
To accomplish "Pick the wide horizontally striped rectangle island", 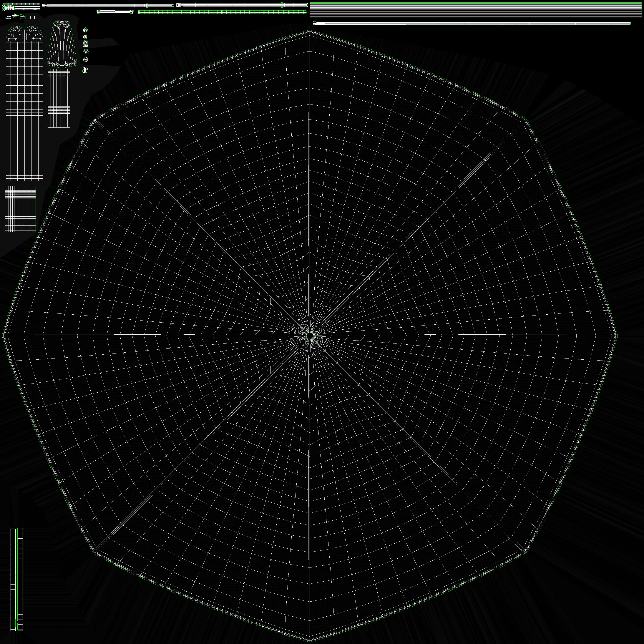I will (475, 10).
